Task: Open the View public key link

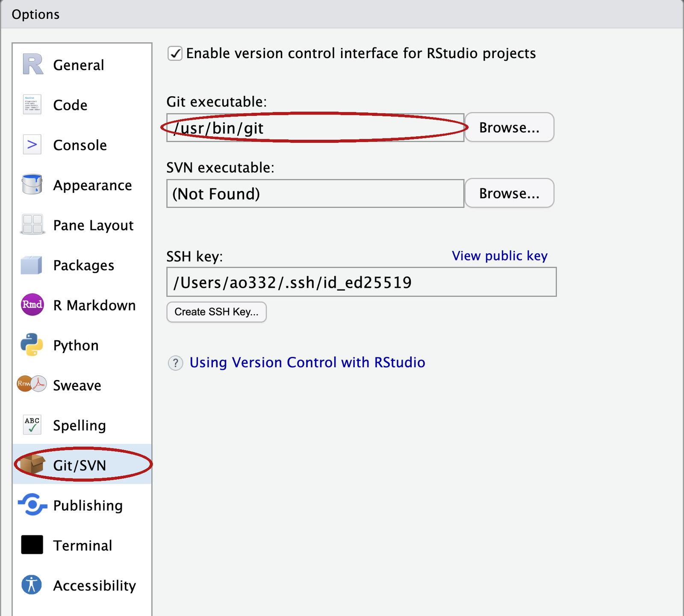Action: pos(500,256)
